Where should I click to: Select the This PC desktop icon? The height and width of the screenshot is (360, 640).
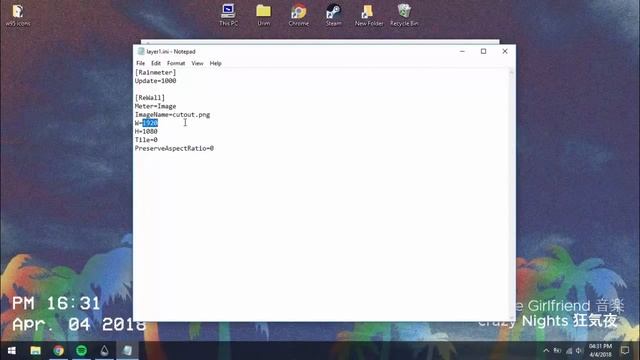tap(228, 15)
